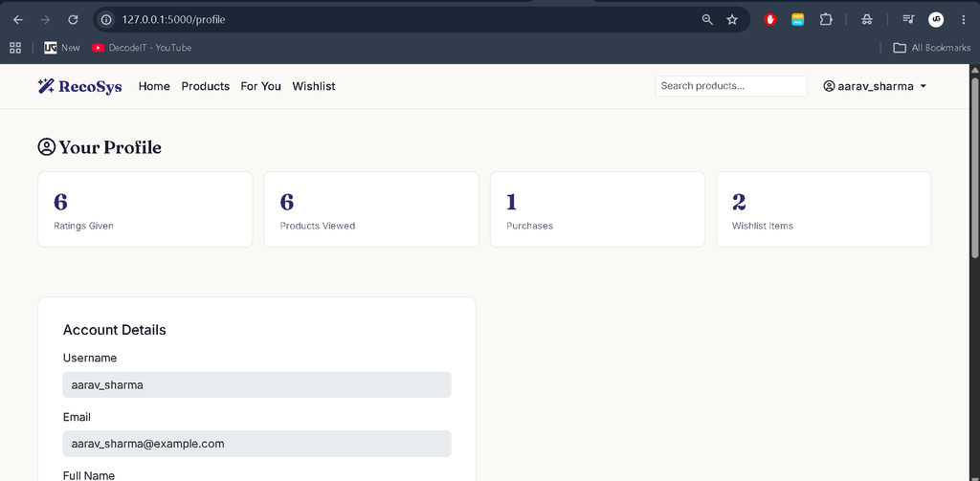The width and height of the screenshot is (980, 481).
Task: Click the browser back arrow
Action: pyautogui.click(x=18, y=20)
